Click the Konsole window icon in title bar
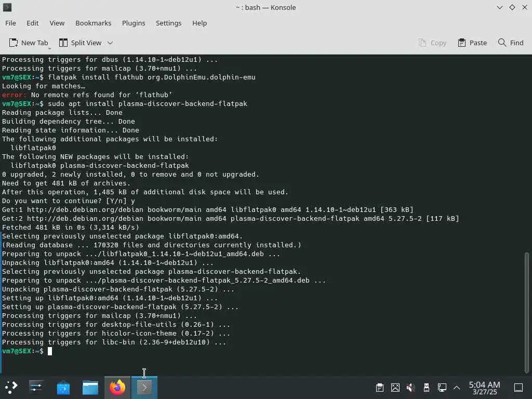The image size is (532, 399). 7,7
